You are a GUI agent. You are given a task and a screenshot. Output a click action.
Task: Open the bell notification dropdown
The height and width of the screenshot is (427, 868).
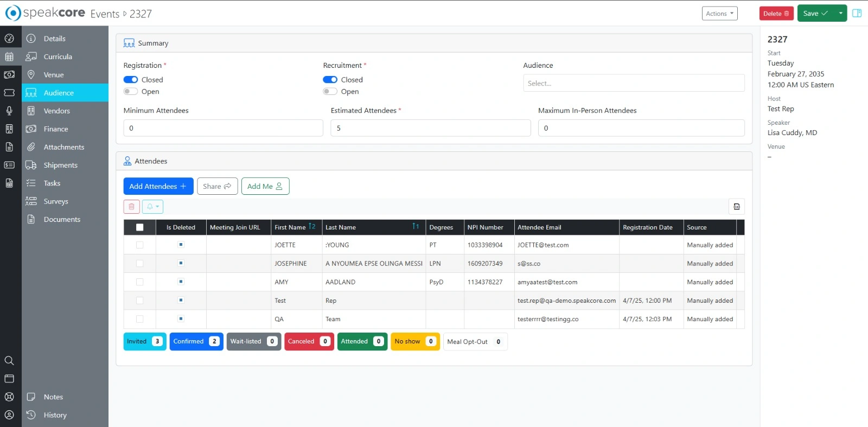pos(152,207)
